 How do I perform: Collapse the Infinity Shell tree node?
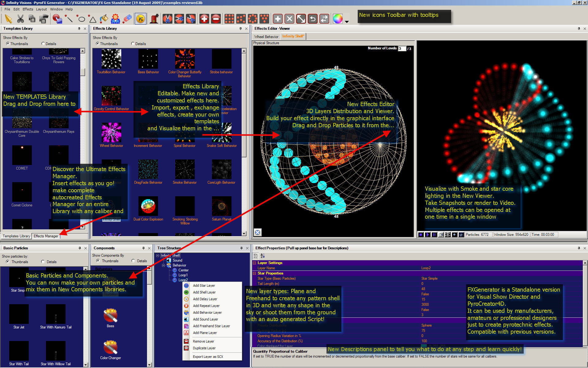pyautogui.click(x=158, y=255)
